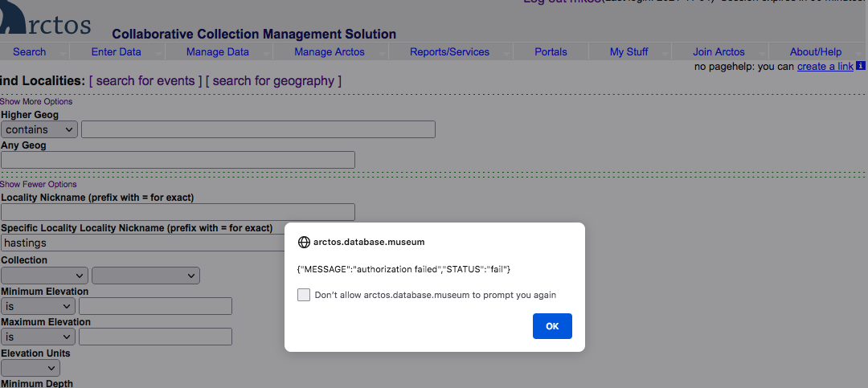Click the Minimum Elevation value field
The image size is (868, 388).
click(x=155, y=306)
